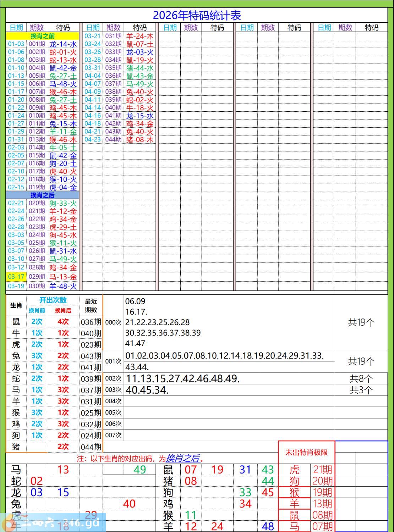Click the 04-23 date cell

[x=93, y=139]
